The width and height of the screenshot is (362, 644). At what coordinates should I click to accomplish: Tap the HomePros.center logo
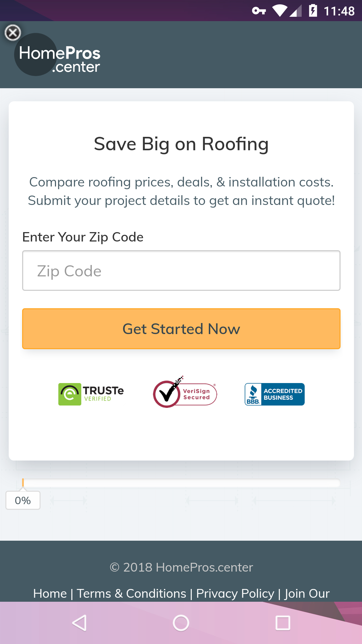[58, 55]
